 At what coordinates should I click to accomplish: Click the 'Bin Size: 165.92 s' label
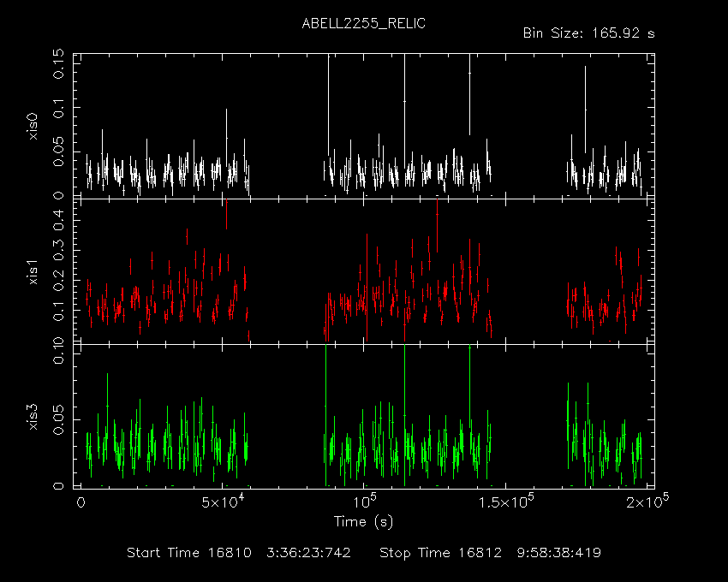[x=588, y=33]
